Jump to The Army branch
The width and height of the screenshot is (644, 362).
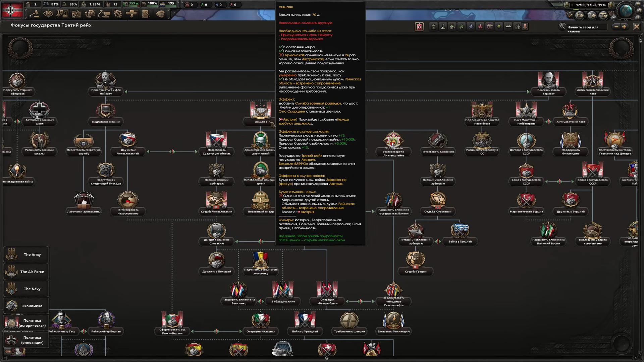pos(26,255)
